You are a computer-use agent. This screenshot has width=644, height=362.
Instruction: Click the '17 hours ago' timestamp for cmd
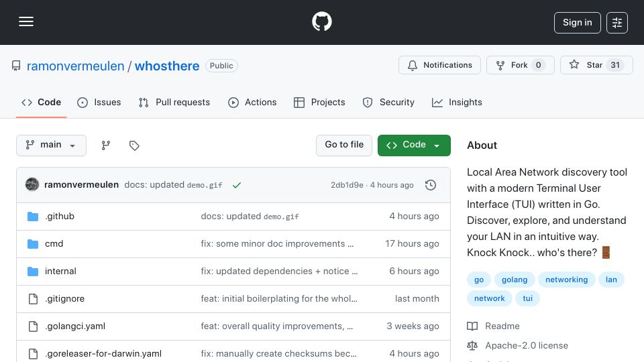[412, 244]
